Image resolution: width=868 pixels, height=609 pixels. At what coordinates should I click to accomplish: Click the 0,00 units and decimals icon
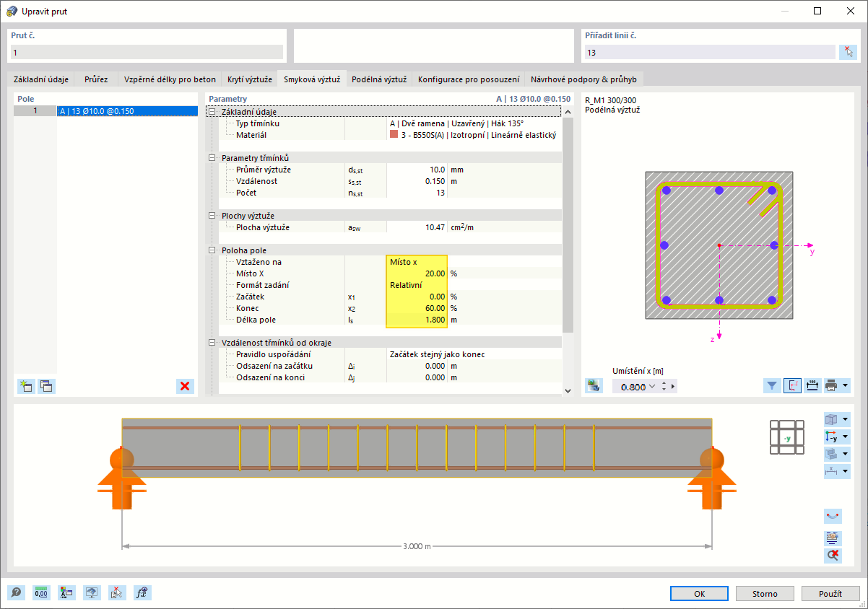pos(41,593)
